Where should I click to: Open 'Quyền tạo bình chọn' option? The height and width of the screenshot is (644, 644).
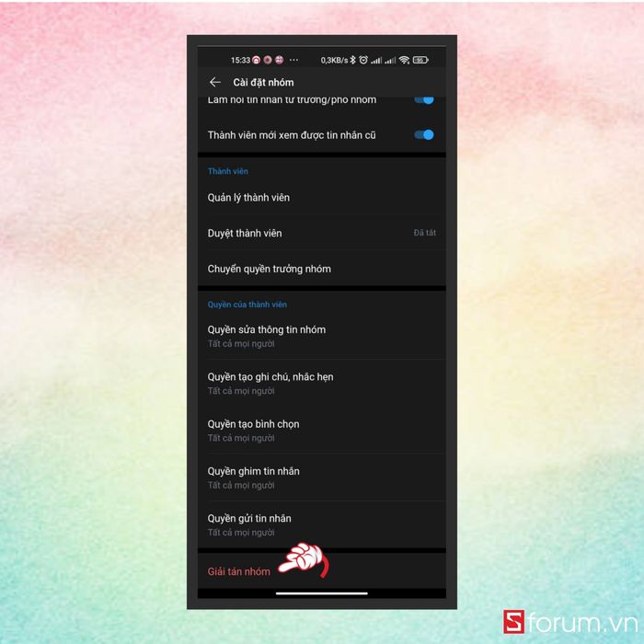[322, 431]
